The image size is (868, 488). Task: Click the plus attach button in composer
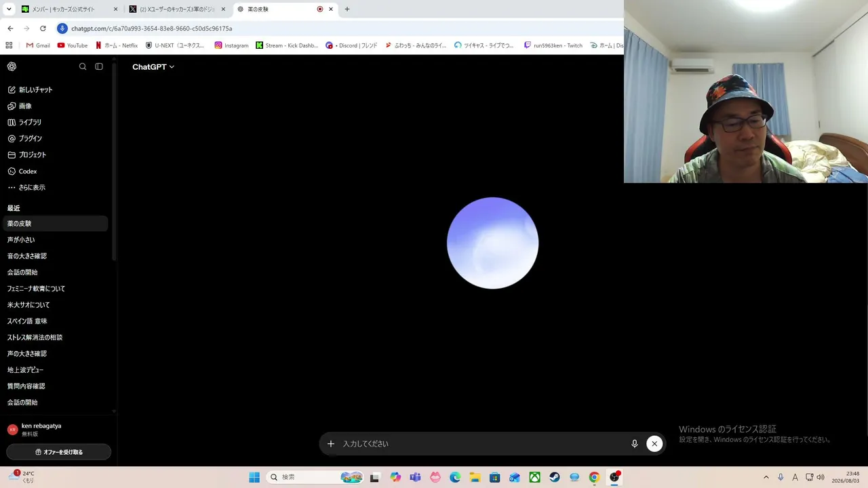[x=331, y=444]
